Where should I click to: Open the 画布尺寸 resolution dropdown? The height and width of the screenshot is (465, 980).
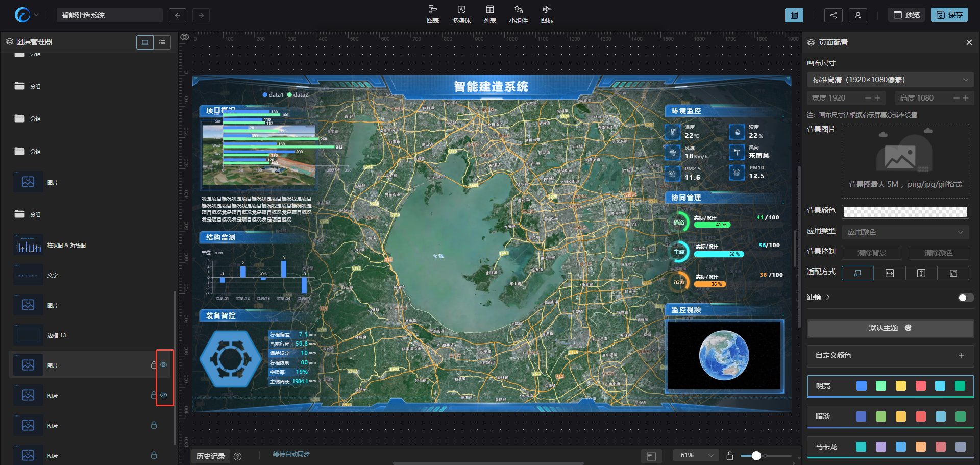click(890, 80)
